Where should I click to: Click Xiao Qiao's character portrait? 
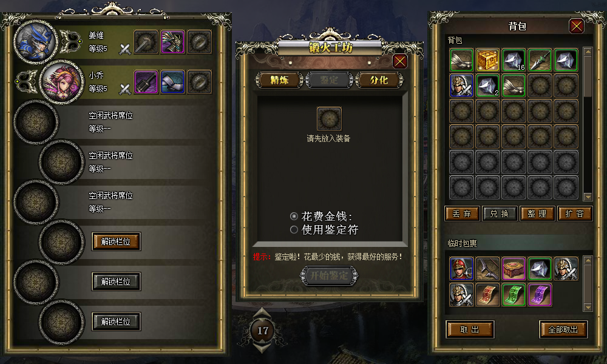coord(62,82)
